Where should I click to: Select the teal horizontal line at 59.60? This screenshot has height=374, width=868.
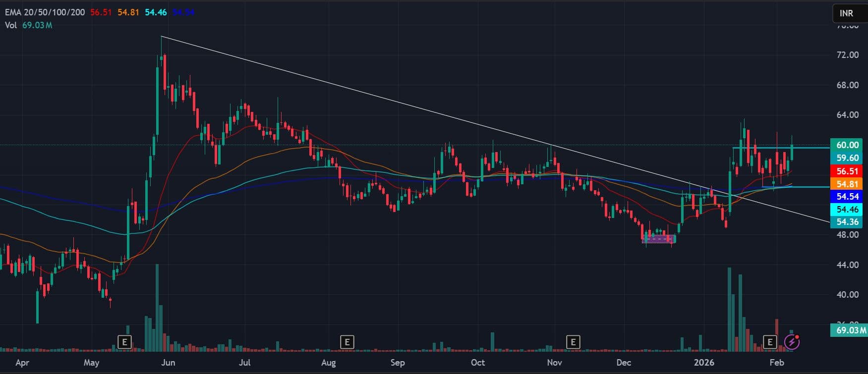(781, 148)
